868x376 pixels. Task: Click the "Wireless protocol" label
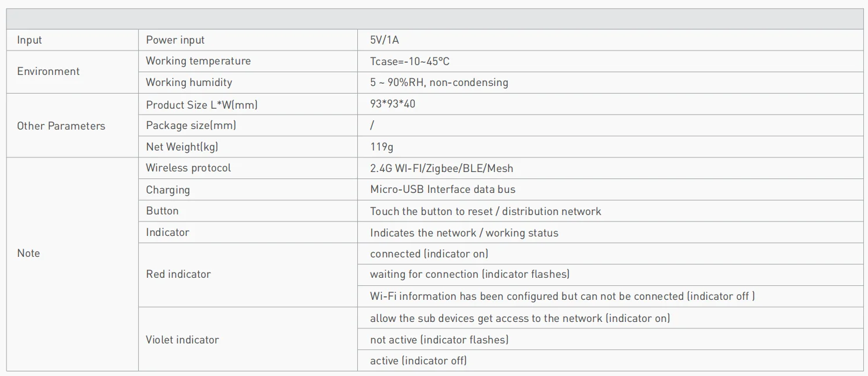click(x=188, y=168)
